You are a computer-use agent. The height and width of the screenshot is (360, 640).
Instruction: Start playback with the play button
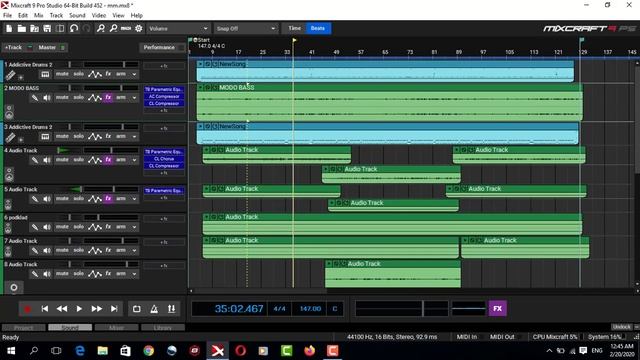(x=79, y=309)
